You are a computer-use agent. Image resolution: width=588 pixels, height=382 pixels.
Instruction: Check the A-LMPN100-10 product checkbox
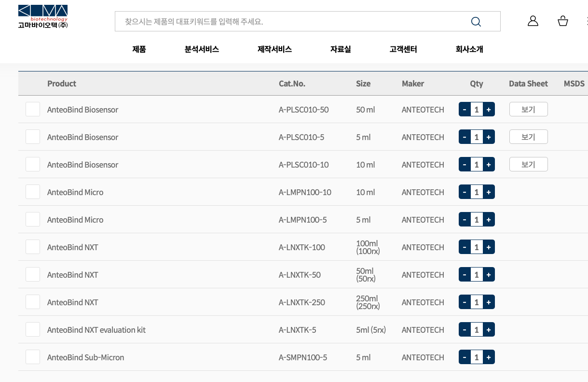tap(33, 192)
